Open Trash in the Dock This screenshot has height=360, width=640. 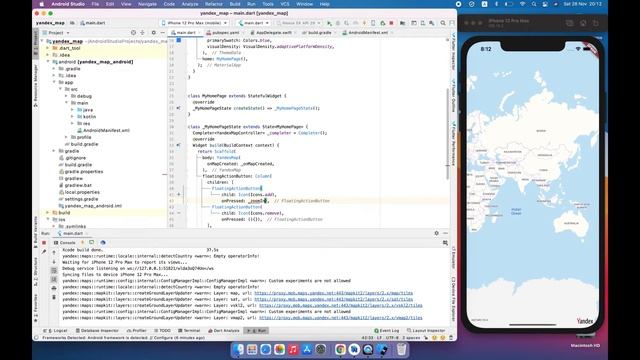pos(402,349)
